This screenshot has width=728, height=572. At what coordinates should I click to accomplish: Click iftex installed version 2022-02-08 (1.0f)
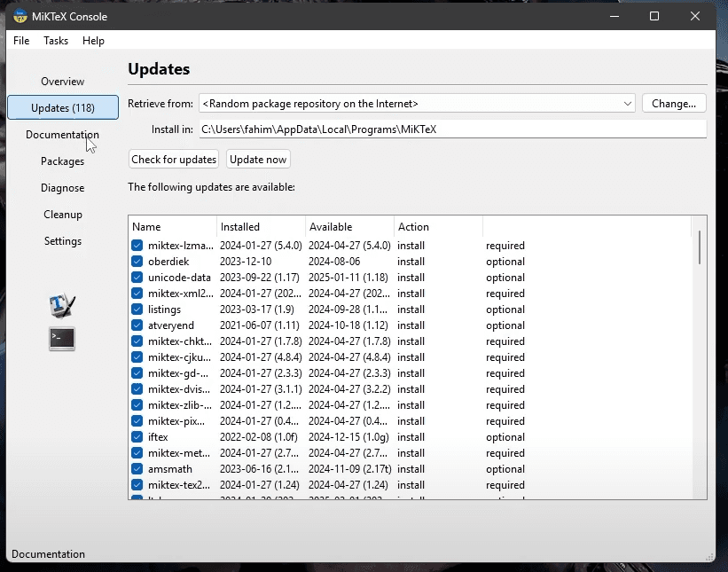click(x=259, y=437)
